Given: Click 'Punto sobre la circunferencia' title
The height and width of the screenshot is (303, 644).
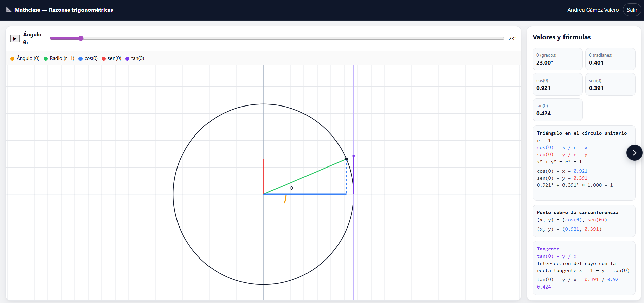Looking at the screenshot, I should tap(578, 212).
